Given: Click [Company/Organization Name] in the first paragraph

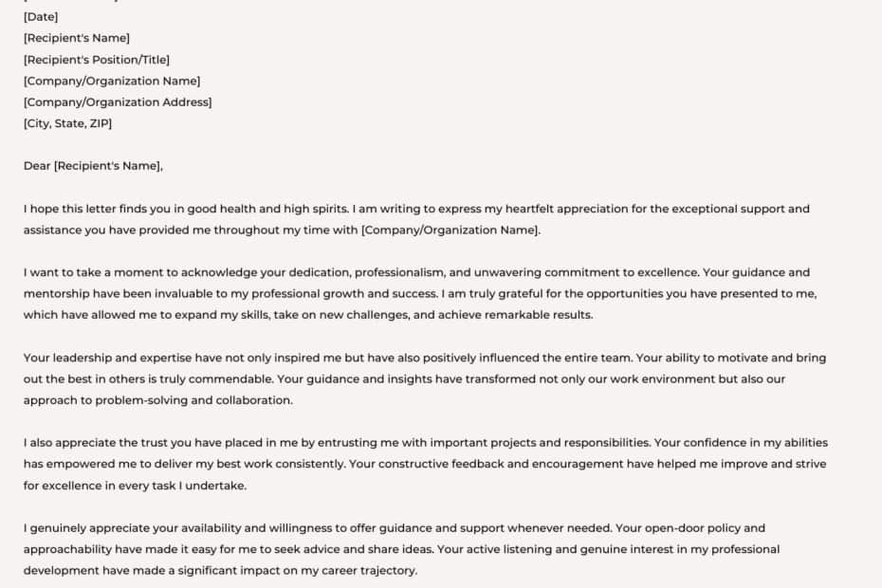Looking at the screenshot, I should point(450,230).
